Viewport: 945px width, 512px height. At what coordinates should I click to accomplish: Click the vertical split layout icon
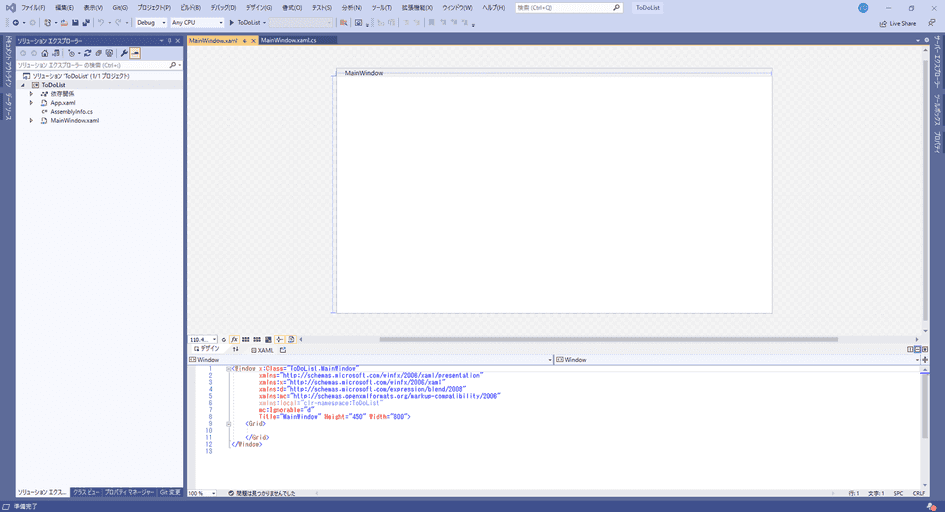pyautogui.click(x=910, y=349)
